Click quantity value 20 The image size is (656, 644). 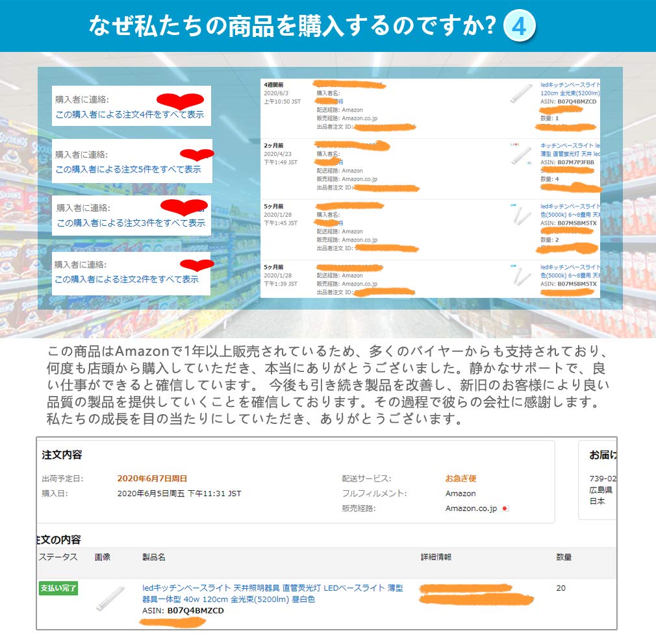point(561,588)
